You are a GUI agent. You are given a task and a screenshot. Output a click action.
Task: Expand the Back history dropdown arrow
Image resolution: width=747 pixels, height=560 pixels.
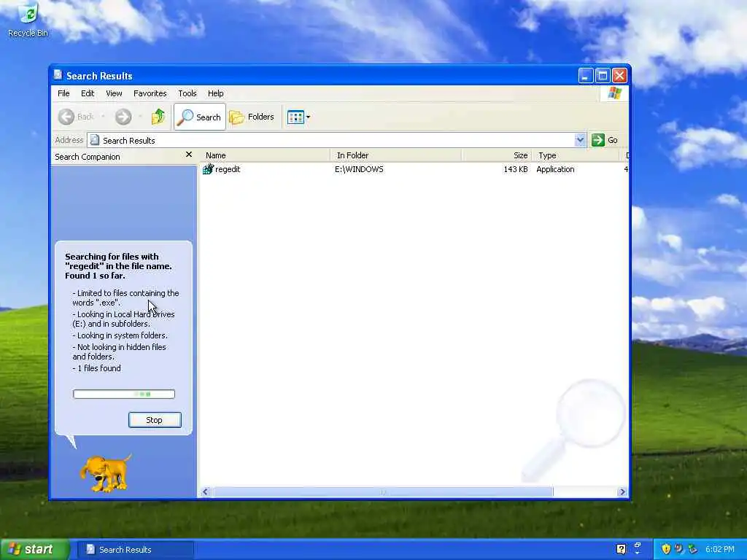(x=103, y=117)
